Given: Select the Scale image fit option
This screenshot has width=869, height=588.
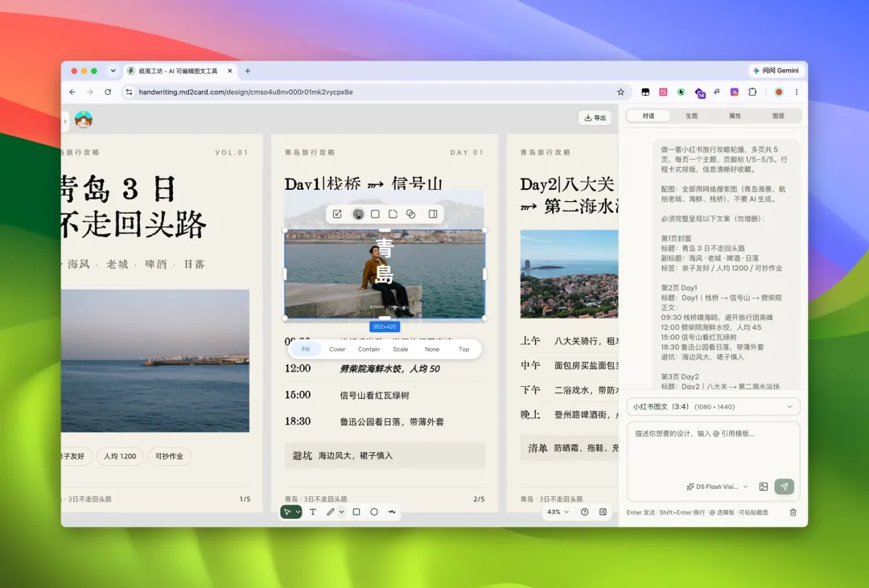Looking at the screenshot, I should click(400, 349).
